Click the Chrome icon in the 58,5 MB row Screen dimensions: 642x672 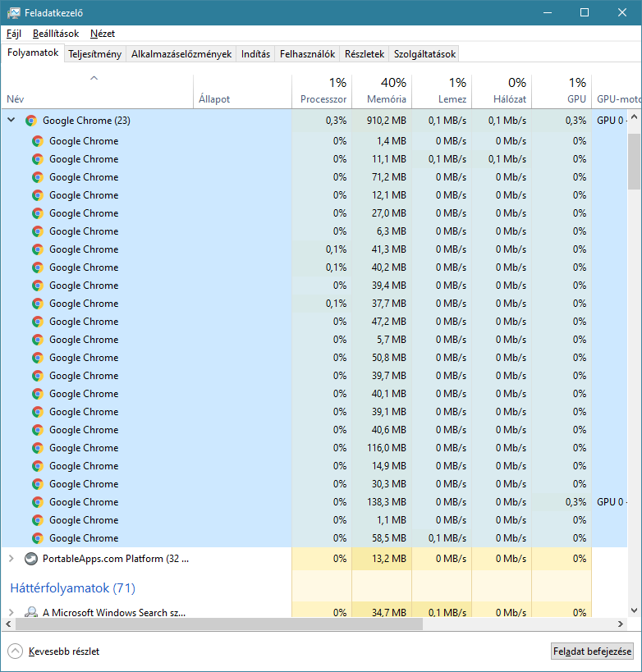pos(38,538)
